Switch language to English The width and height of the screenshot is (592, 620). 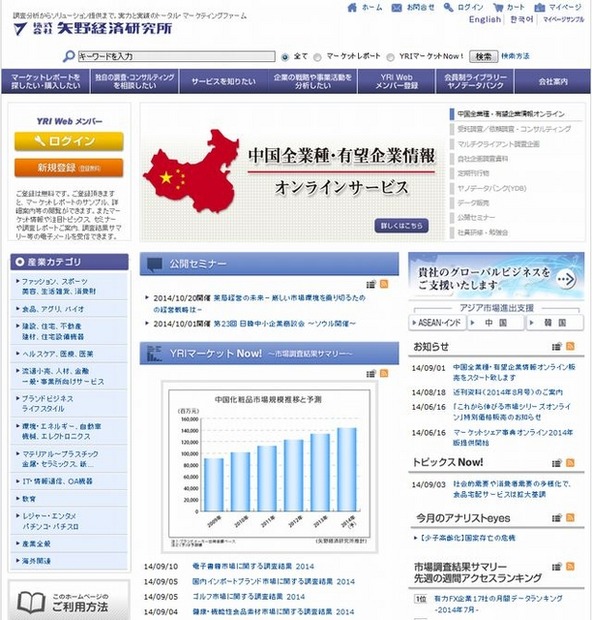(x=485, y=19)
